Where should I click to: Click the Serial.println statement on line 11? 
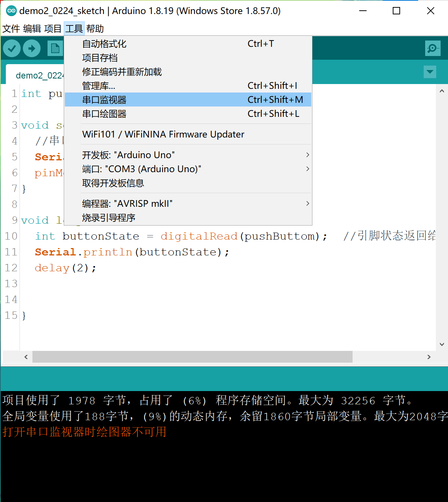(x=132, y=252)
